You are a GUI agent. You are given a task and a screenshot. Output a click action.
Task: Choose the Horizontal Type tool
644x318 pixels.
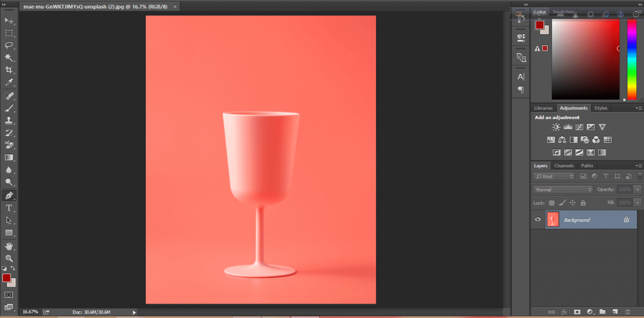click(8, 207)
